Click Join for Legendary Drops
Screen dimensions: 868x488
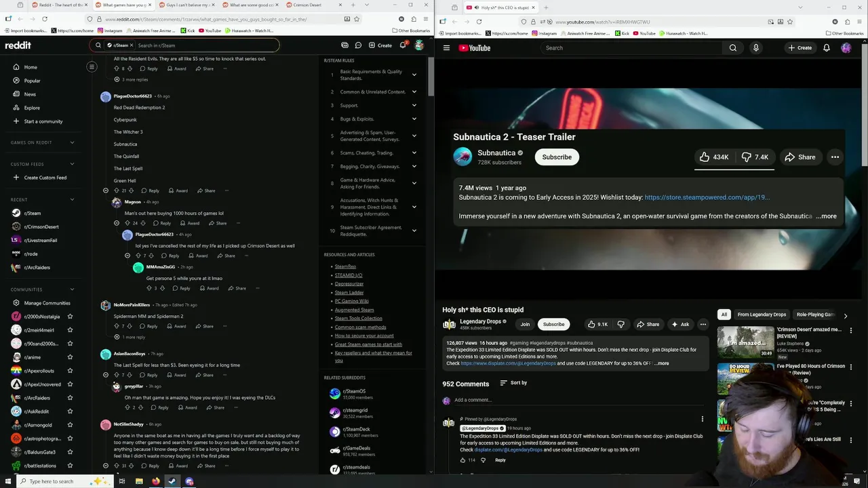[525, 325]
